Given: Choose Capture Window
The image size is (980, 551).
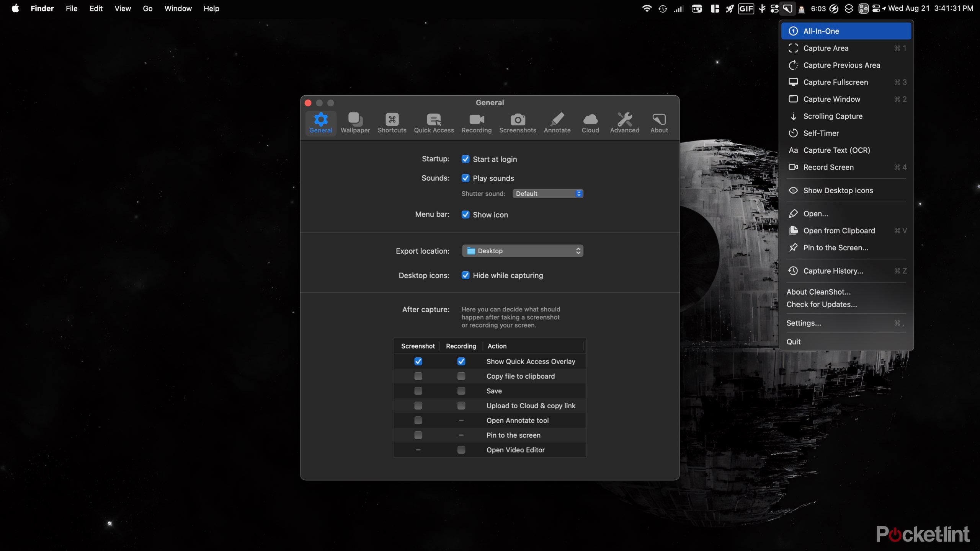Looking at the screenshot, I should (x=846, y=99).
